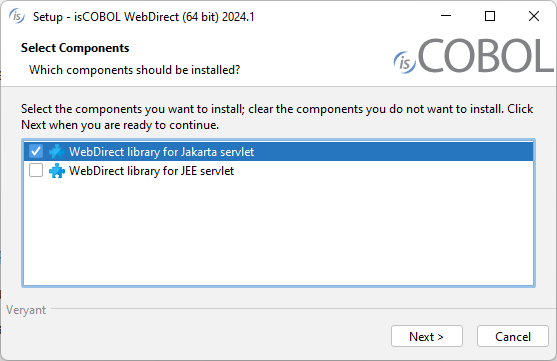Minimize the setup window
557x361 pixels.
[x=446, y=16]
